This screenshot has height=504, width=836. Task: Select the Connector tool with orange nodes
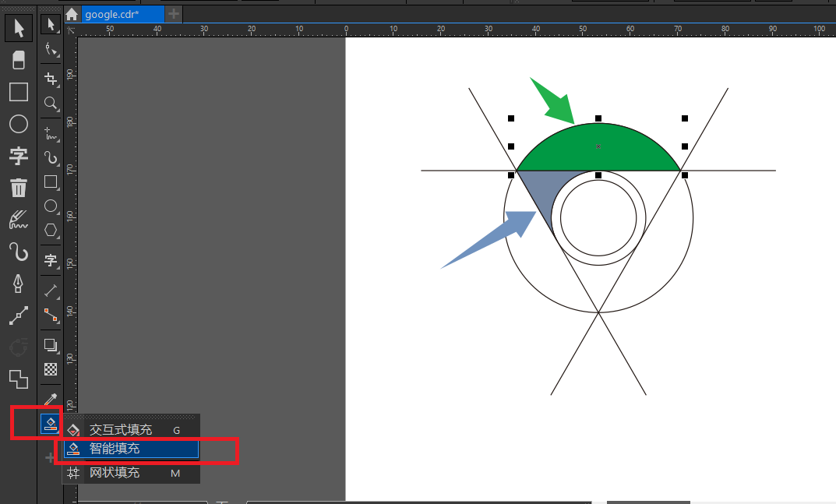pyautogui.click(x=51, y=315)
